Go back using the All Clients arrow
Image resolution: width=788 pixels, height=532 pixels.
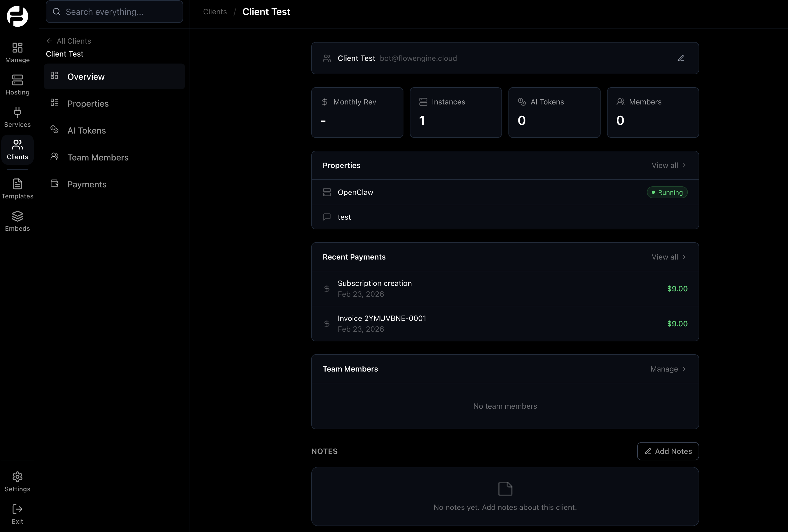50,41
